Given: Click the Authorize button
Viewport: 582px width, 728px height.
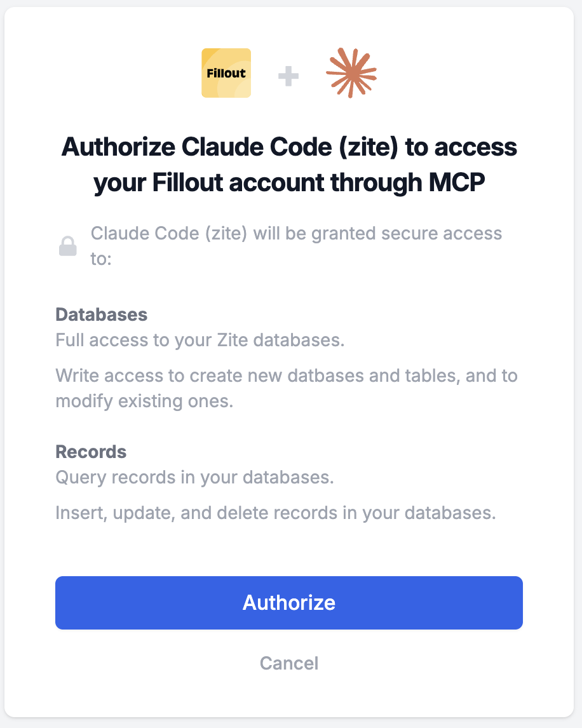Looking at the screenshot, I should [x=289, y=603].
